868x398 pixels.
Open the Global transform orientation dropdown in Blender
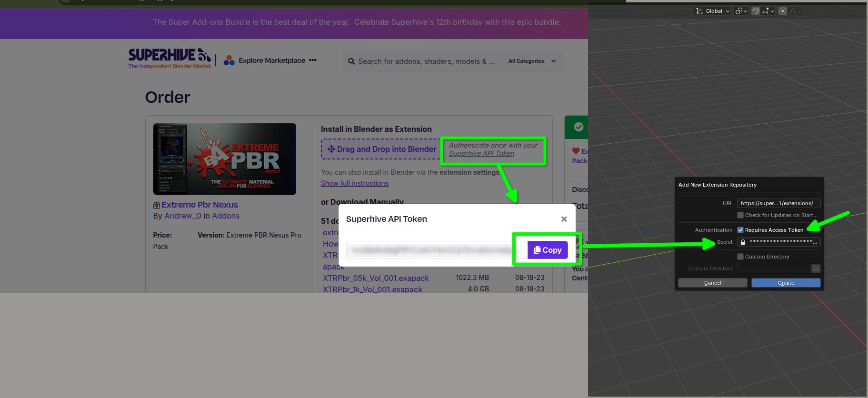[713, 11]
